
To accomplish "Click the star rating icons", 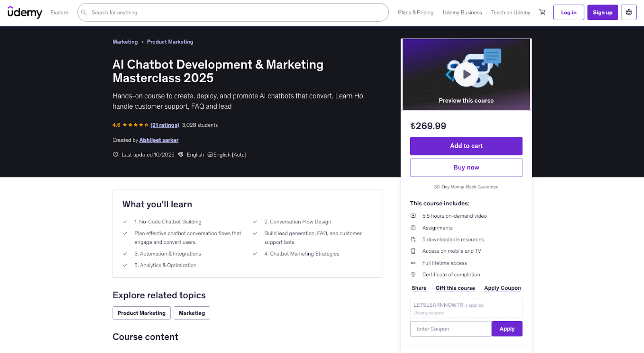I will (x=135, y=125).
